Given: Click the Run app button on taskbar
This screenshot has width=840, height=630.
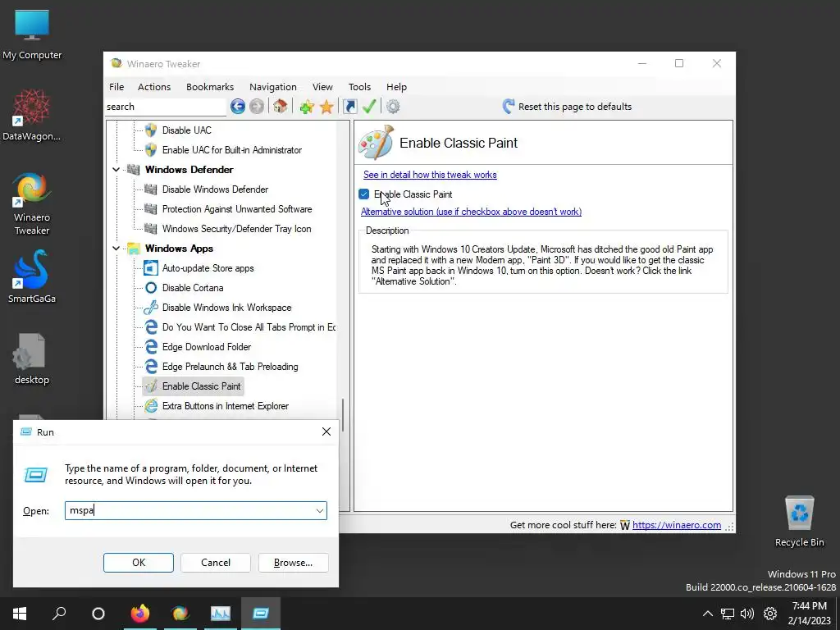Looking at the screenshot, I should [x=261, y=614].
